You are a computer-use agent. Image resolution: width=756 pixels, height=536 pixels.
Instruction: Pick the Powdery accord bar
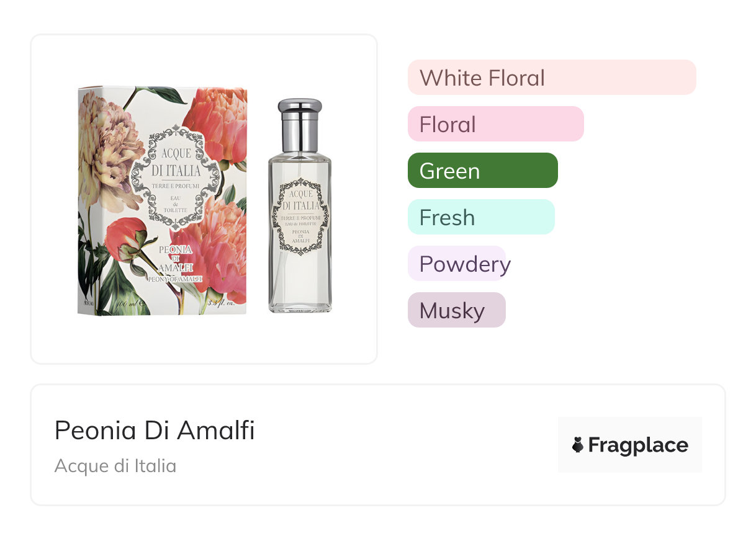pyautogui.click(x=457, y=264)
